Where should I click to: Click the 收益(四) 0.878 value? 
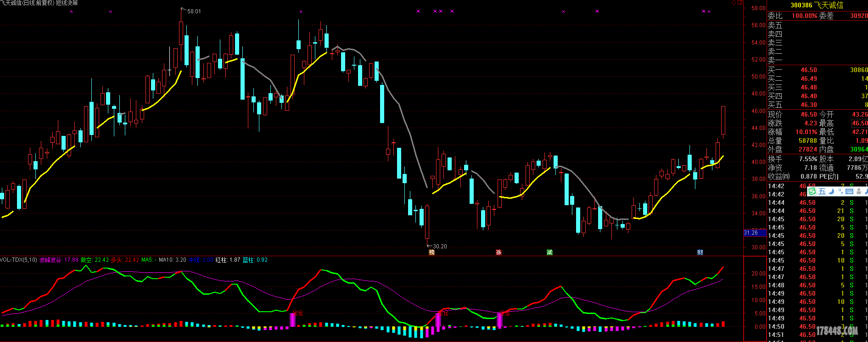[809, 177]
